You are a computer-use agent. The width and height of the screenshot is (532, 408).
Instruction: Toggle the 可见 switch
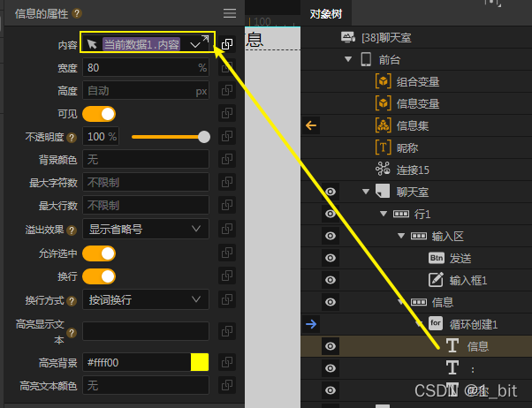coord(99,114)
